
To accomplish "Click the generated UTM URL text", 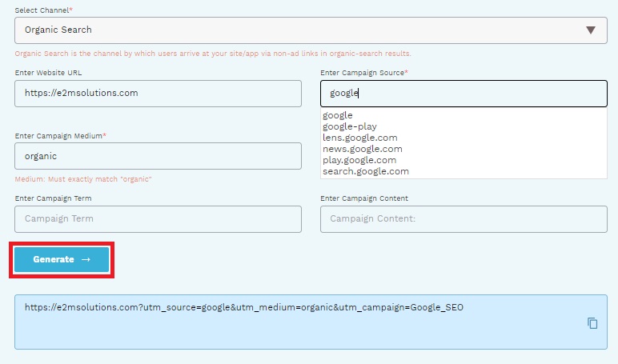I will pyautogui.click(x=244, y=307).
